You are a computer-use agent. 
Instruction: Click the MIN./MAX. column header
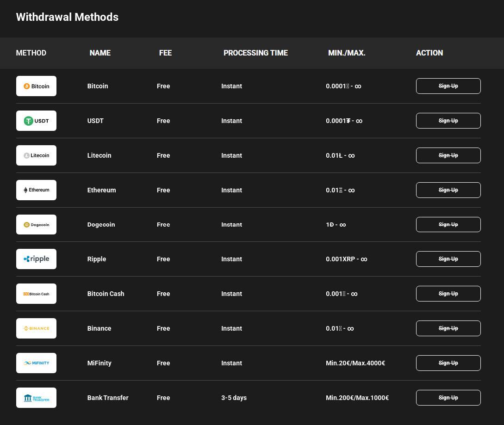(347, 53)
